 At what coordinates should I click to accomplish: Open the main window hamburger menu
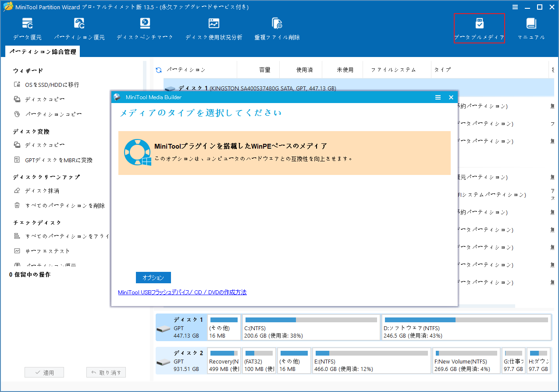(x=515, y=7)
